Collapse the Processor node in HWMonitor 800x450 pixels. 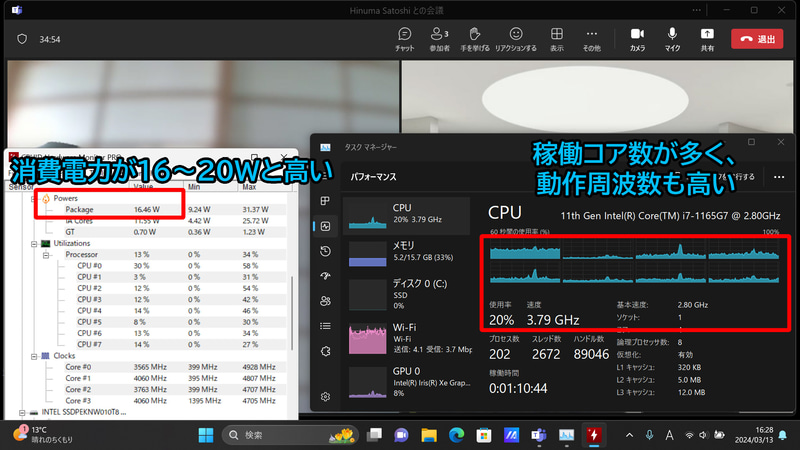[x=46, y=255]
